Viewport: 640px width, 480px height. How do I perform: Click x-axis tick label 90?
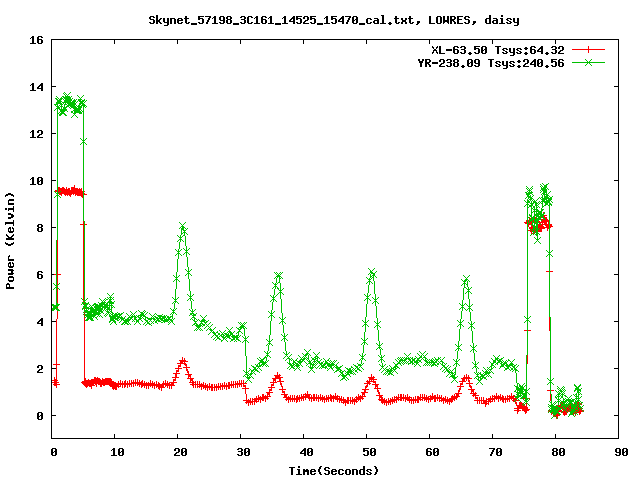click(x=621, y=452)
